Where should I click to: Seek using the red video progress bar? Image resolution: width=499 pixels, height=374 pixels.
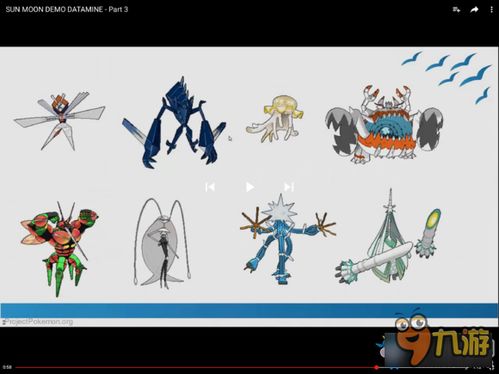pyautogui.click(x=242, y=367)
